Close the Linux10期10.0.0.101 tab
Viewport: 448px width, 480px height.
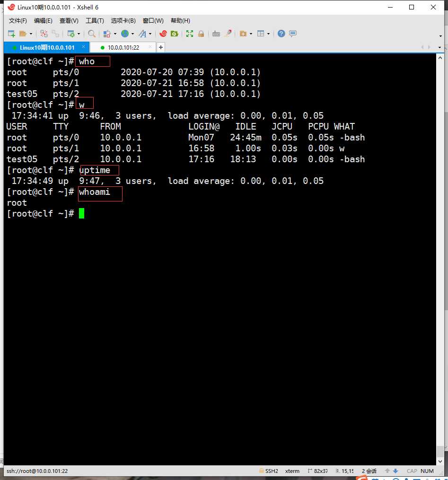(x=84, y=47)
